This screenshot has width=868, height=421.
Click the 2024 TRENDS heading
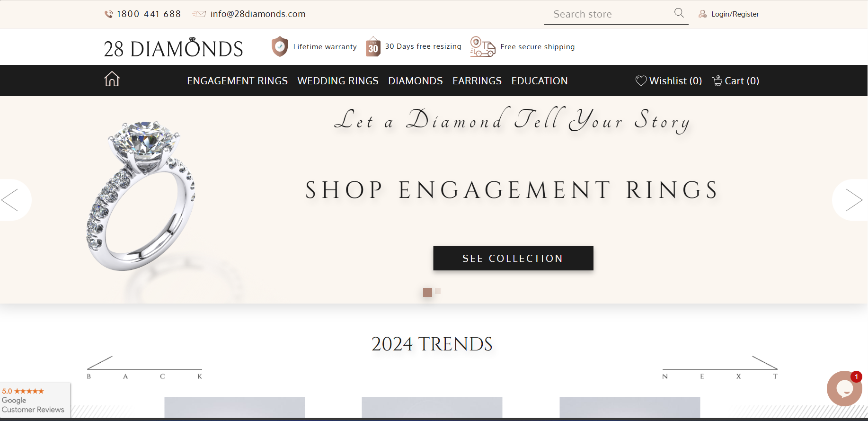click(432, 344)
